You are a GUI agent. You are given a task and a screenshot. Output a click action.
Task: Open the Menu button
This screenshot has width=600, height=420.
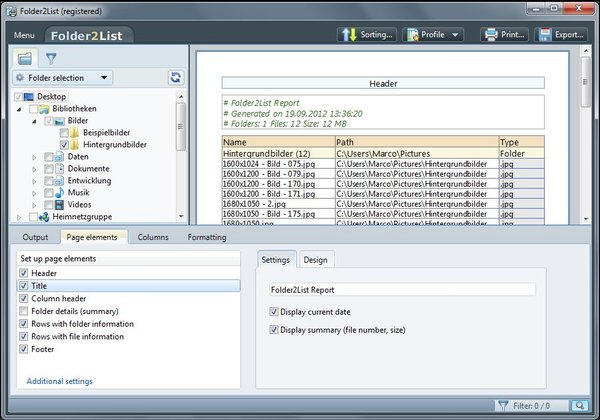click(x=24, y=35)
